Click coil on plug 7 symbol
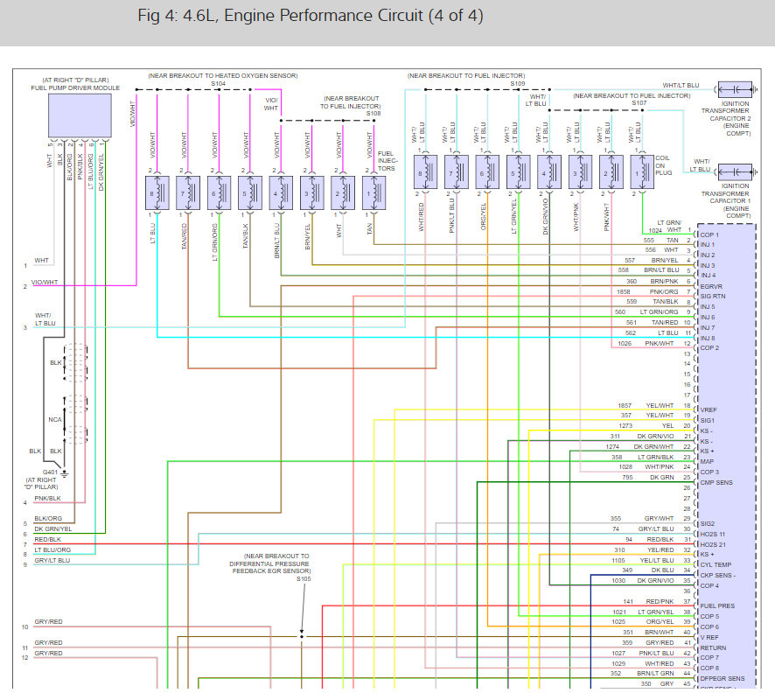 [457, 172]
